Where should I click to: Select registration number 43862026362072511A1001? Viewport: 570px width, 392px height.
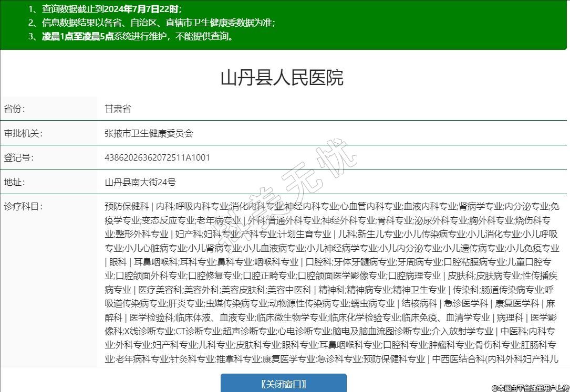pyautogui.click(x=157, y=157)
